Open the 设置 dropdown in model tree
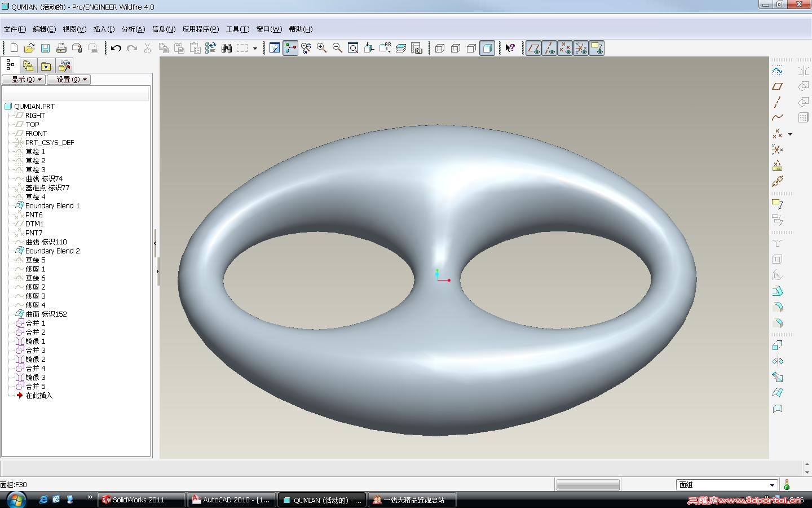The height and width of the screenshot is (508, 812). click(x=69, y=80)
